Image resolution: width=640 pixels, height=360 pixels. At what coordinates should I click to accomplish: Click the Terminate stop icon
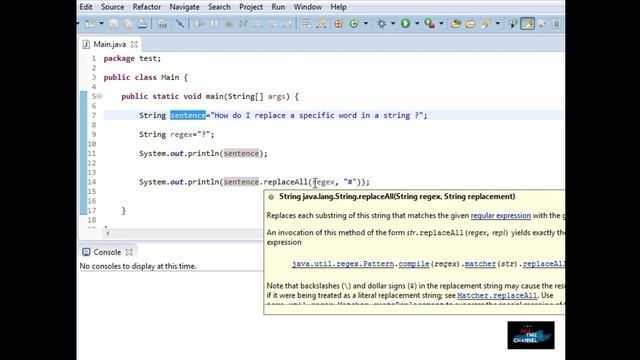[x=229, y=24]
